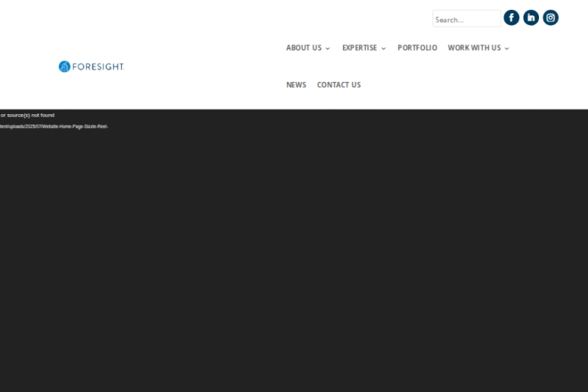The width and height of the screenshot is (588, 392).
Task: Open the Contact Us page
Action: [338, 85]
